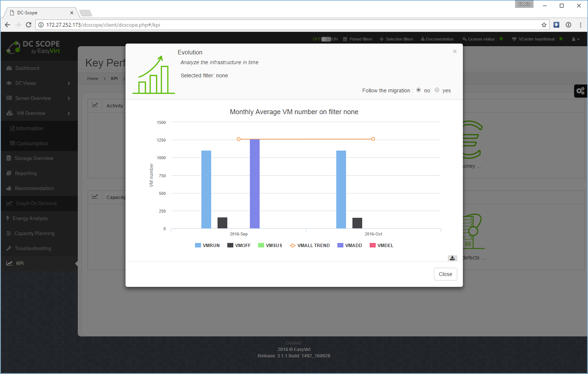
Task: Click the Activity panel chart icon
Action: pyautogui.click(x=95, y=106)
